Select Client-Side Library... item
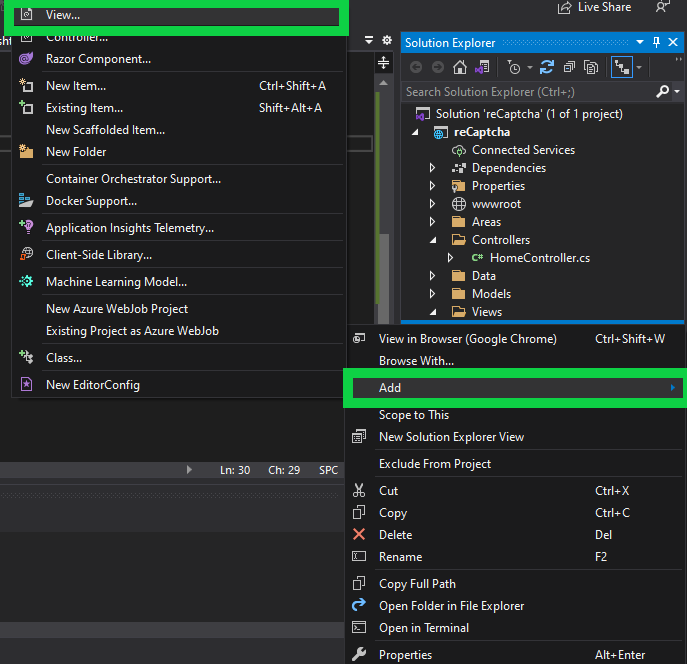 click(x=178, y=255)
